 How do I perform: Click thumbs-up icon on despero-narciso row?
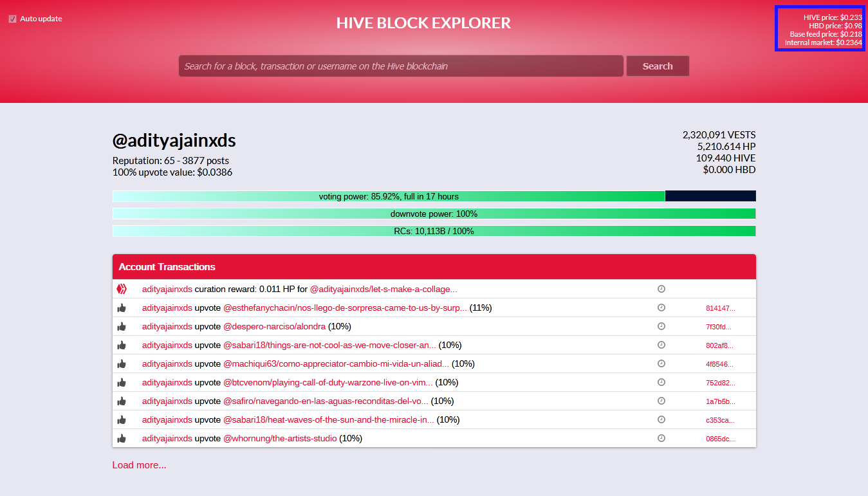pos(122,327)
